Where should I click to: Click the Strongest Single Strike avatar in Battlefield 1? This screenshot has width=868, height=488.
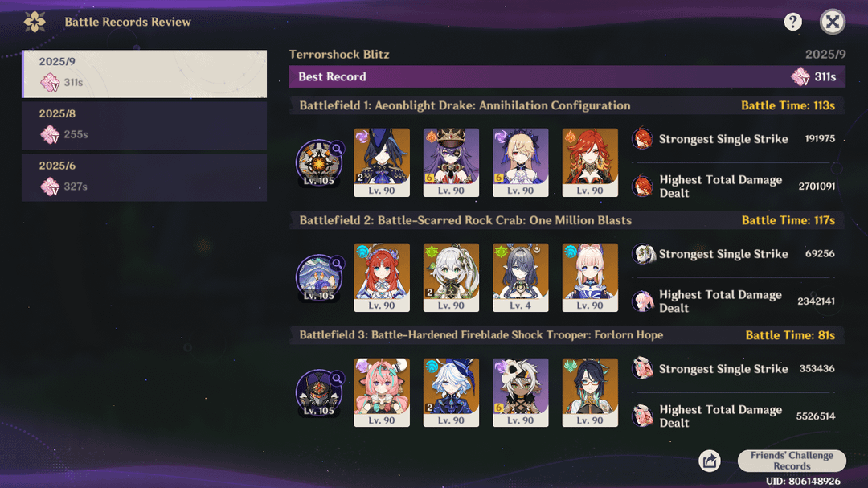tap(642, 139)
